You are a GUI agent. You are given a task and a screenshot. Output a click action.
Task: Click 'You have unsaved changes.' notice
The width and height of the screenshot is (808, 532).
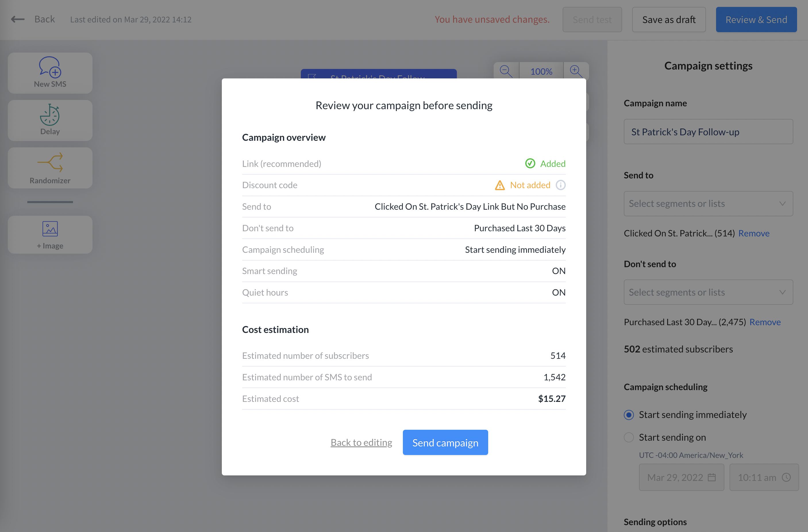492,19
